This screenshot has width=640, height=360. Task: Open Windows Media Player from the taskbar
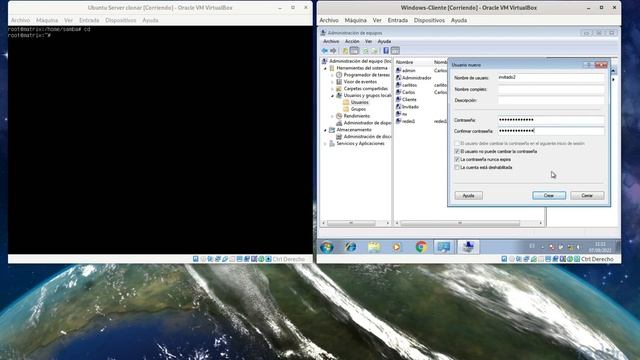coord(397,247)
